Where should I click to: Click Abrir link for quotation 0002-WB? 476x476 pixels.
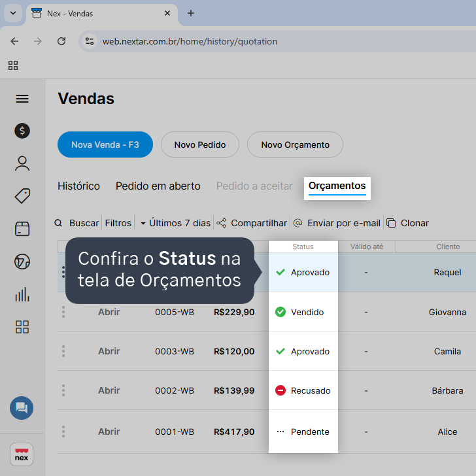[x=109, y=390]
